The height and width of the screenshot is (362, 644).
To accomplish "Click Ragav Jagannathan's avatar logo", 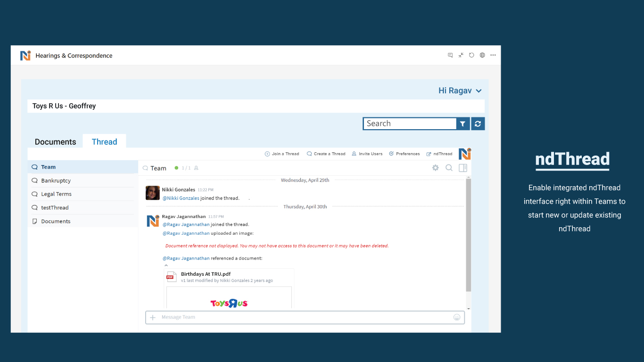I will tap(153, 221).
